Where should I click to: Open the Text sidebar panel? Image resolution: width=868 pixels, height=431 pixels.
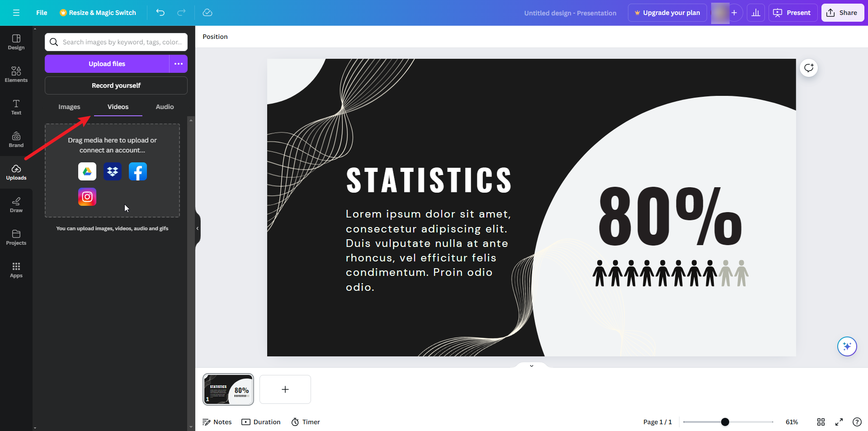16,107
